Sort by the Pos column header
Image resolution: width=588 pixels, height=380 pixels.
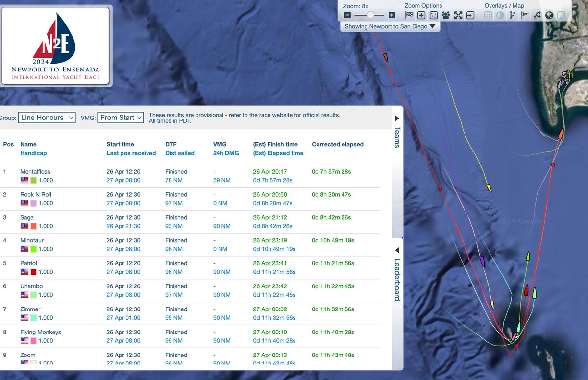coord(8,144)
